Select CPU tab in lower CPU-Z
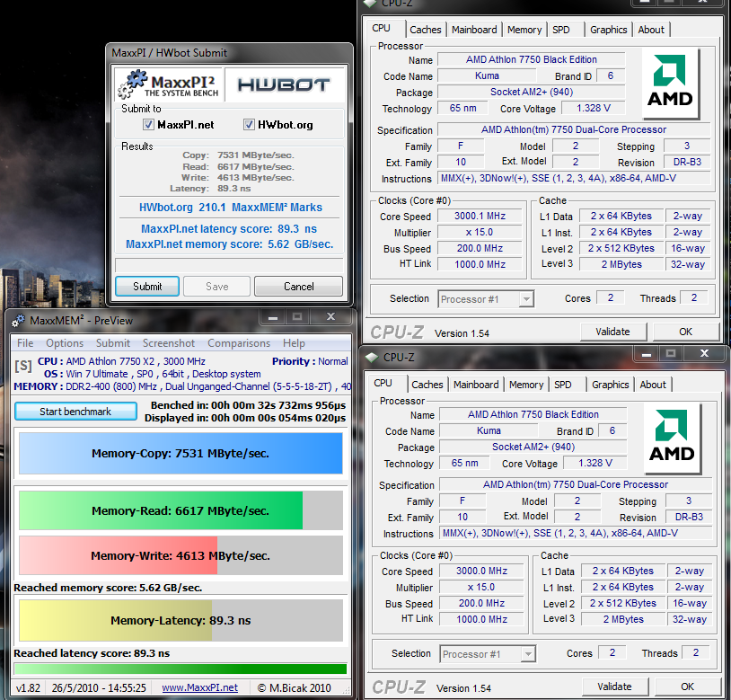This screenshot has width=731, height=700. 383,383
